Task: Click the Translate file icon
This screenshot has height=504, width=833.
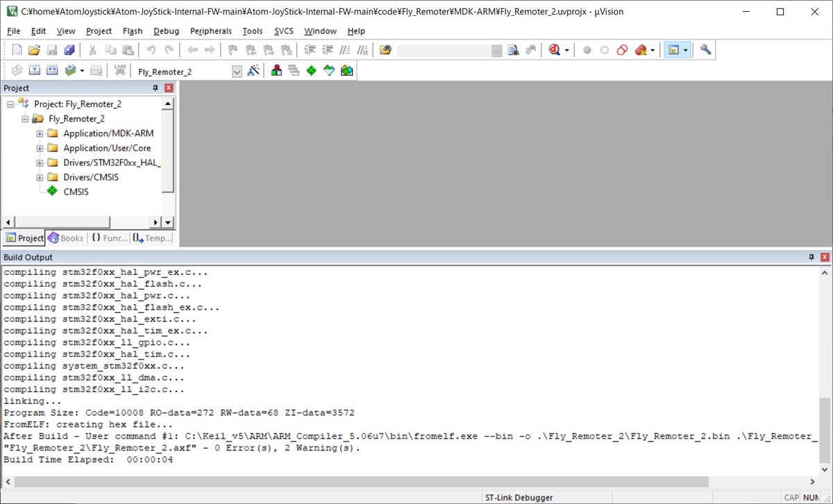Action: [17, 71]
